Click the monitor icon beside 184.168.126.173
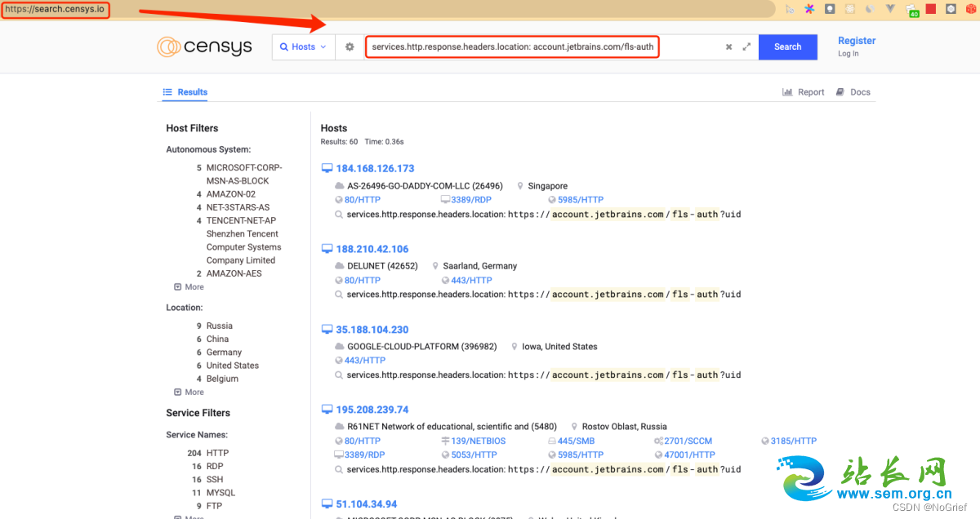 327,168
